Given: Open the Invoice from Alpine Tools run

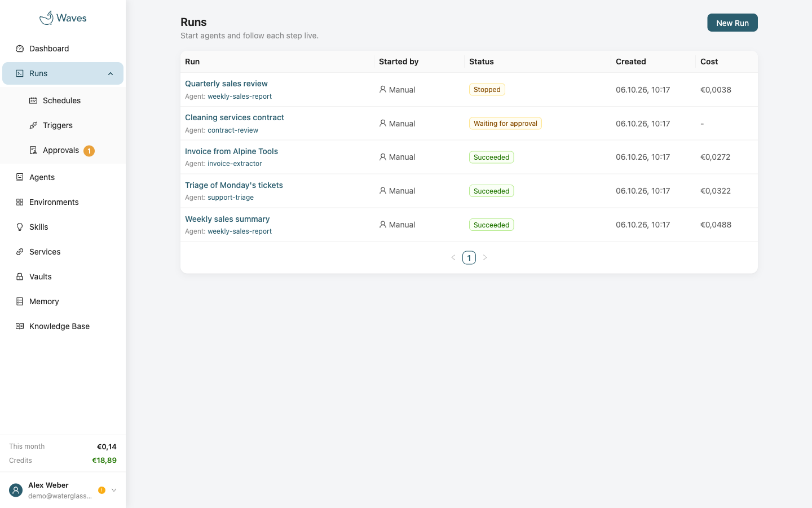Looking at the screenshot, I should coord(231,151).
